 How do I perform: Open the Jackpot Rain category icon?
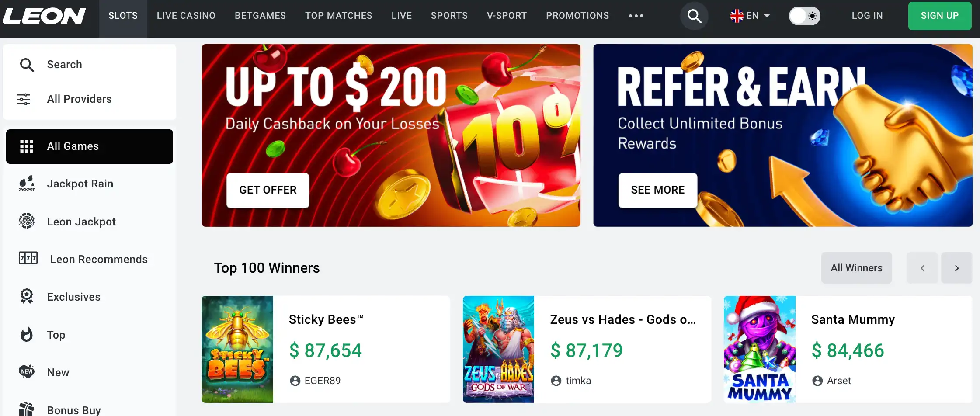click(x=27, y=184)
